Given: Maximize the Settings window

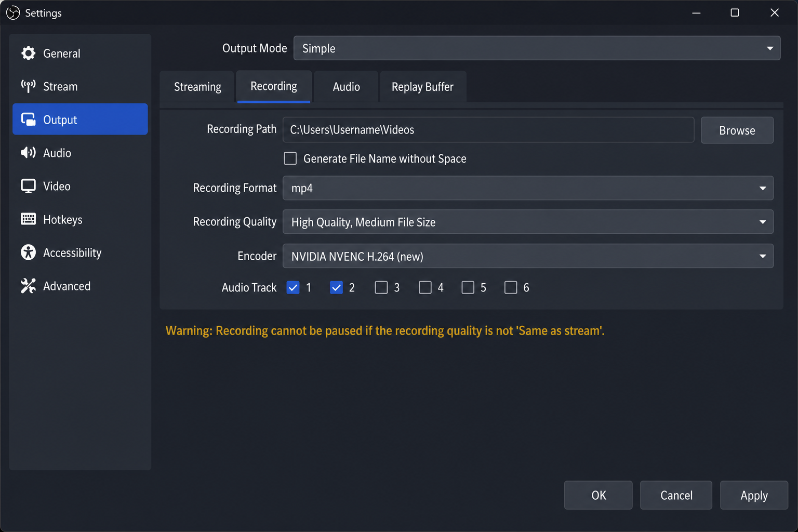Looking at the screenshot, I should click(735, 12).
